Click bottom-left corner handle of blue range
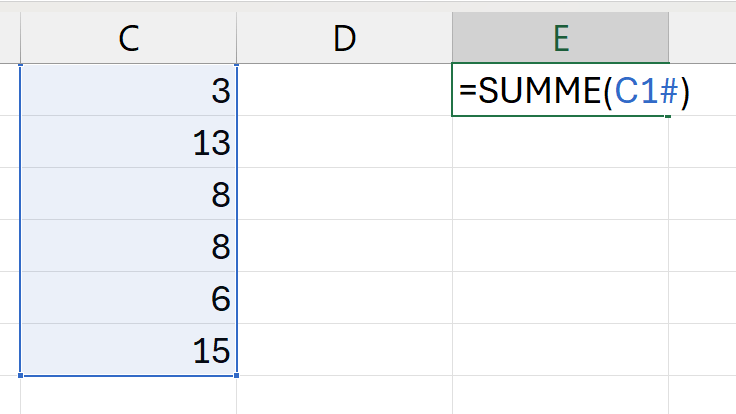Screen dimensions: 736x414 pos(20,376)
